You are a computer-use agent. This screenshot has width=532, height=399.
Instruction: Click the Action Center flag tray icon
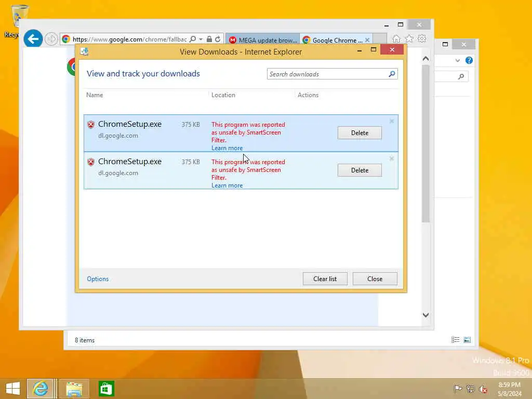458,389
